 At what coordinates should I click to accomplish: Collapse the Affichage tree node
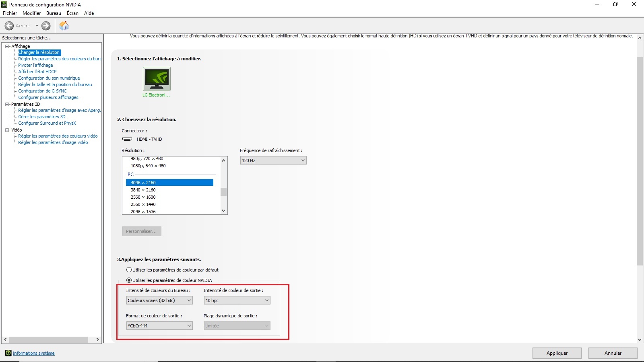tap(7, 46)
